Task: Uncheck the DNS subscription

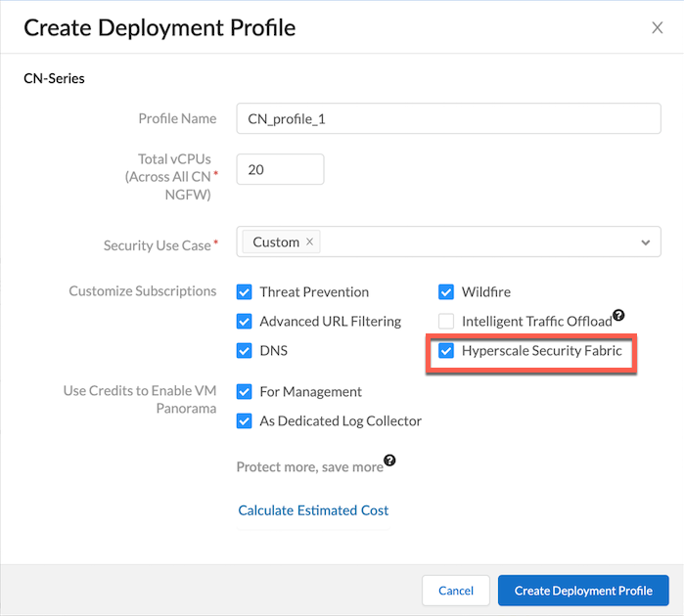Action: [x=245, y=351]
